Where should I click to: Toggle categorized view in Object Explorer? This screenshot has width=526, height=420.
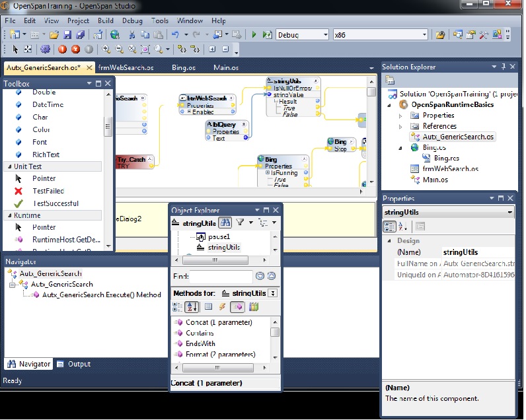(177, 306)
